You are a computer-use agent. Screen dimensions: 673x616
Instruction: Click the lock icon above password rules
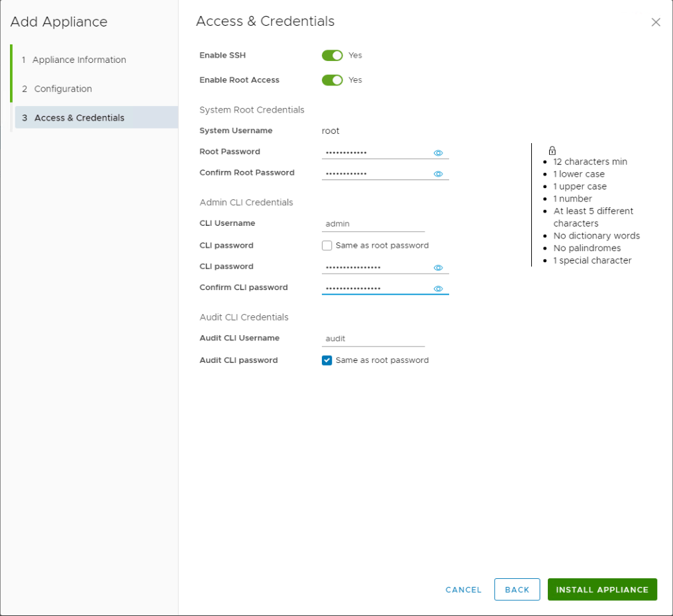[552, 150]
